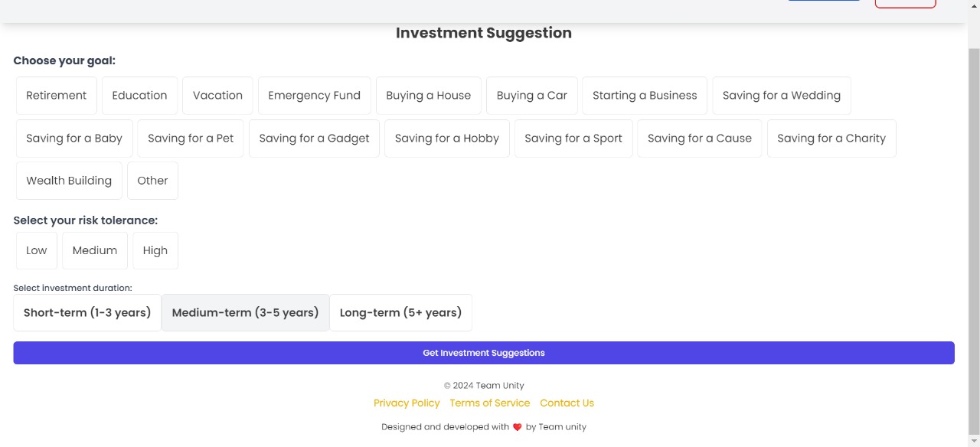The image size is (980, 447).
Task: Set risk tolerance to Low
Action: point(37,250)
